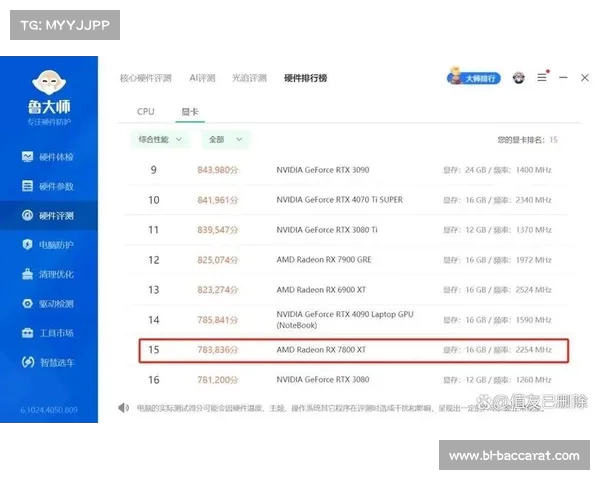This screenshot has width=600, height=480.
Task: Click the score 781,200分
Action: click(x=218, y=380)
